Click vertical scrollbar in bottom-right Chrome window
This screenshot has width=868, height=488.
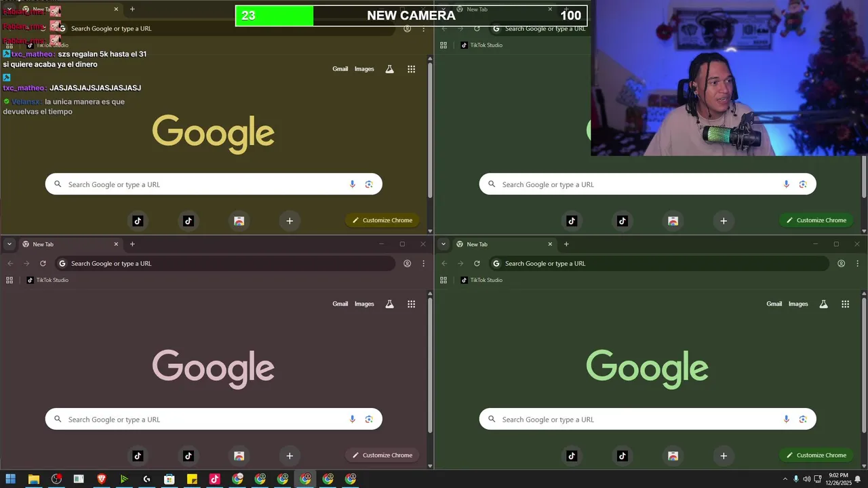(864, 365)
